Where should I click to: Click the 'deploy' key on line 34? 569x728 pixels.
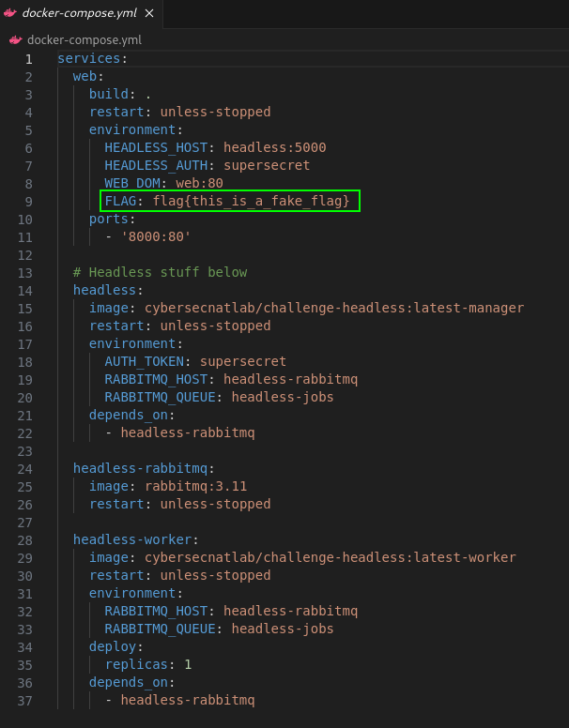click(113, 646)
